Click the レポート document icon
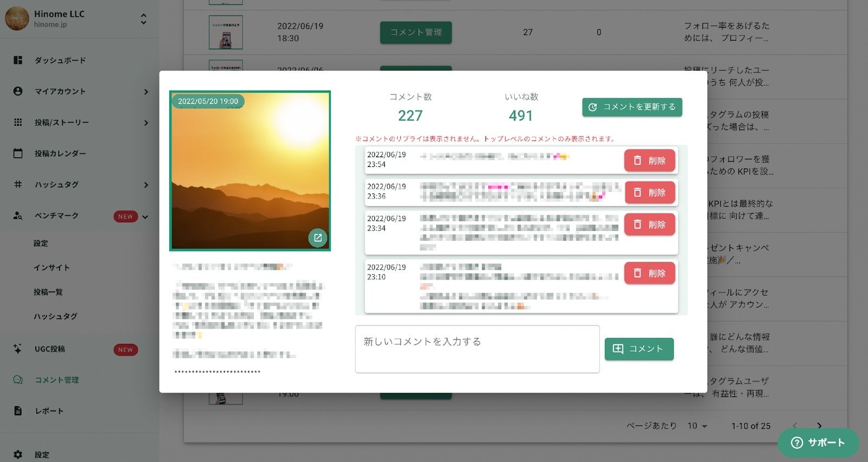868x462 pixels. point(18,411)
